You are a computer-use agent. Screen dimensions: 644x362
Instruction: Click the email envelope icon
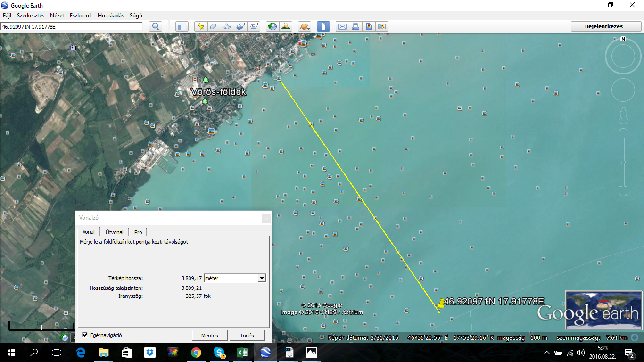342,26
